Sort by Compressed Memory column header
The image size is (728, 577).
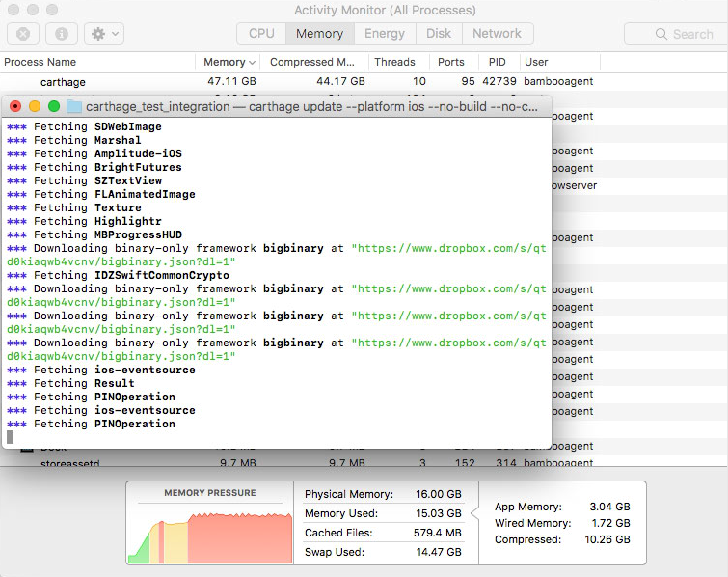313,62
